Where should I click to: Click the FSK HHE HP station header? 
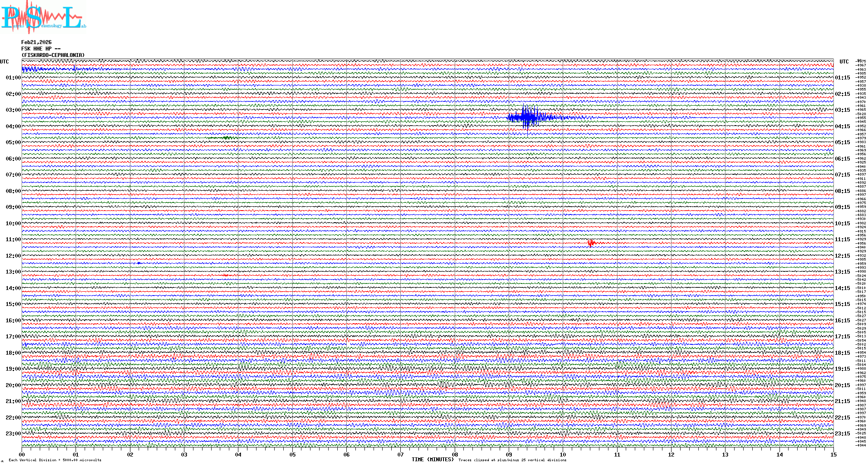click(41, 49)
